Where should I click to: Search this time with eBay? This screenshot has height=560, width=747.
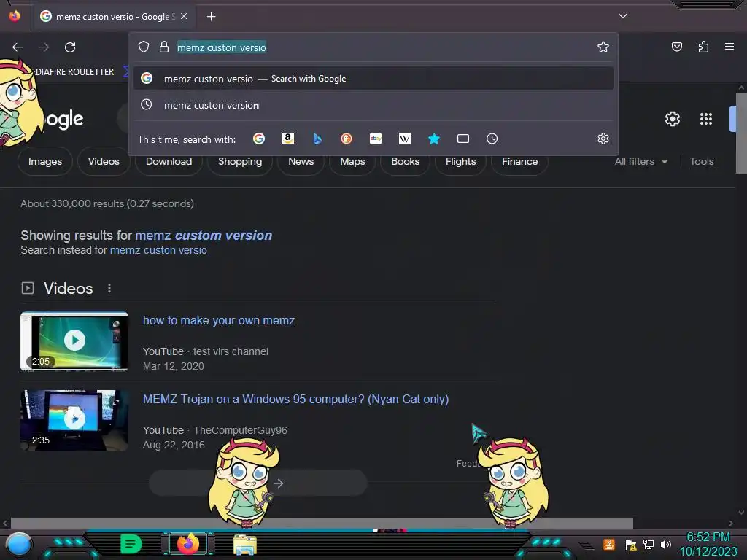376,139
